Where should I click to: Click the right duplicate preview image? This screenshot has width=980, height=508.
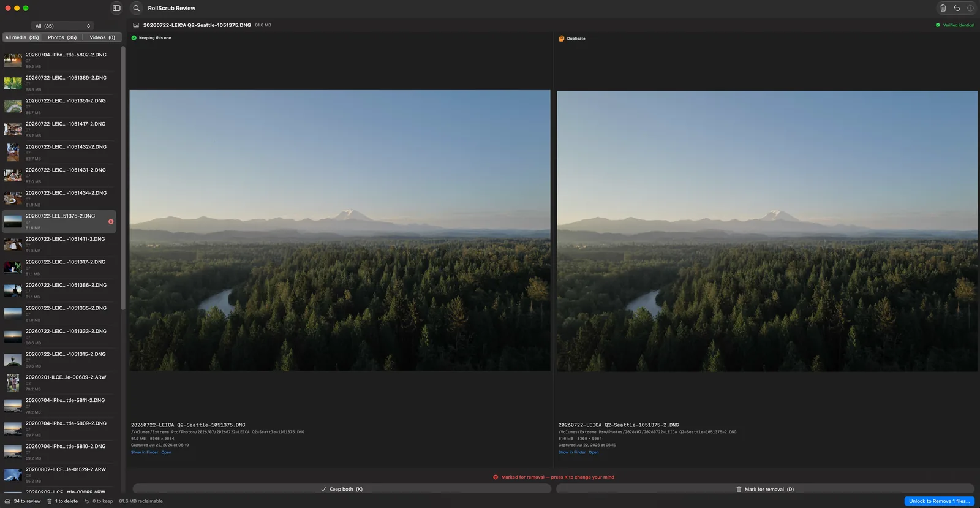coord(767,231)
